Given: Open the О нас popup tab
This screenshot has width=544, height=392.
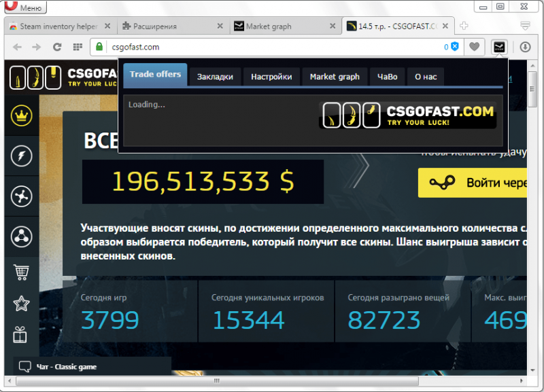Looking at the screenshot, I should pyautogui.click(x=426, y=77).
